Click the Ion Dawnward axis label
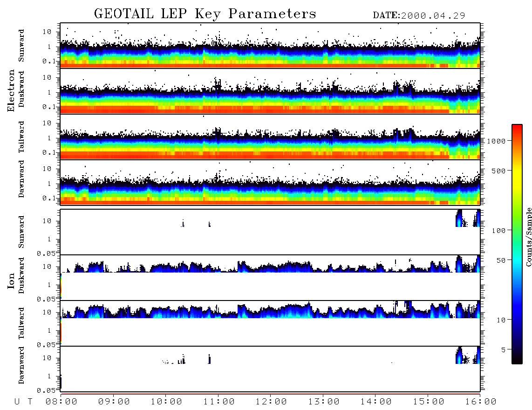 pos(21,365)
